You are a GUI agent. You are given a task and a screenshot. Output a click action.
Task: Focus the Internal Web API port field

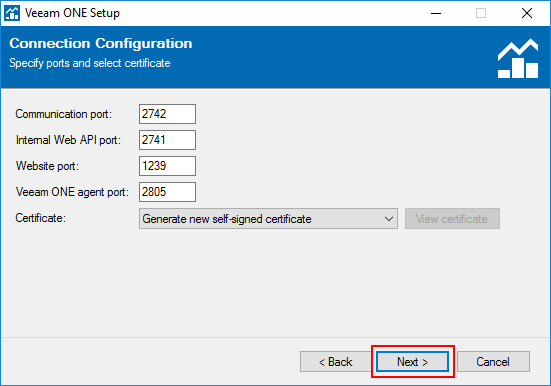tap(167, 140)
